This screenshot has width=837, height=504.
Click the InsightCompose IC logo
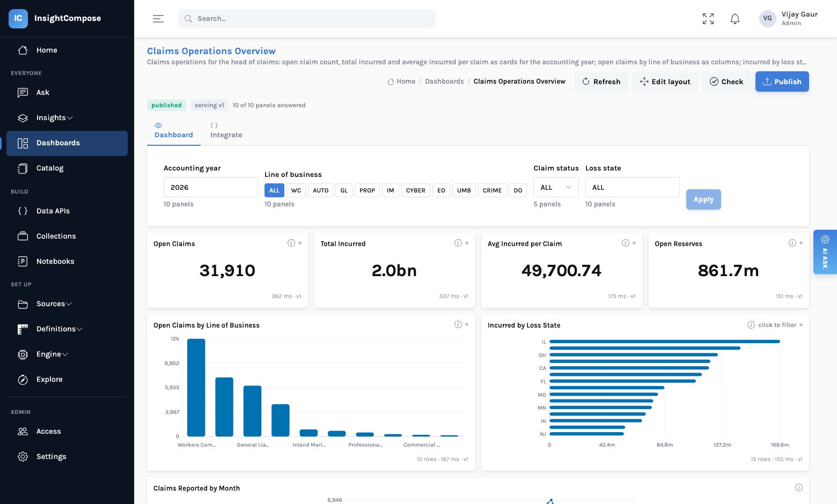[x=18, y=18]
